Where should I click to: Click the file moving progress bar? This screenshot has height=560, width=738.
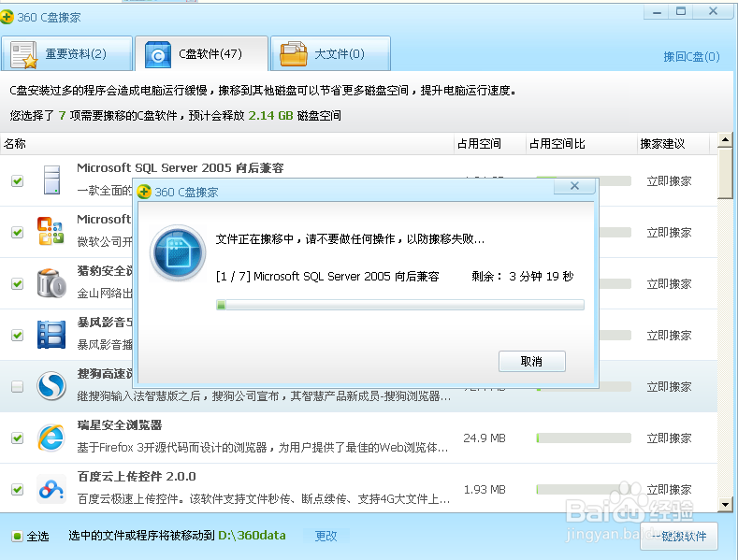pyautogui.click(x=400, y=305)
